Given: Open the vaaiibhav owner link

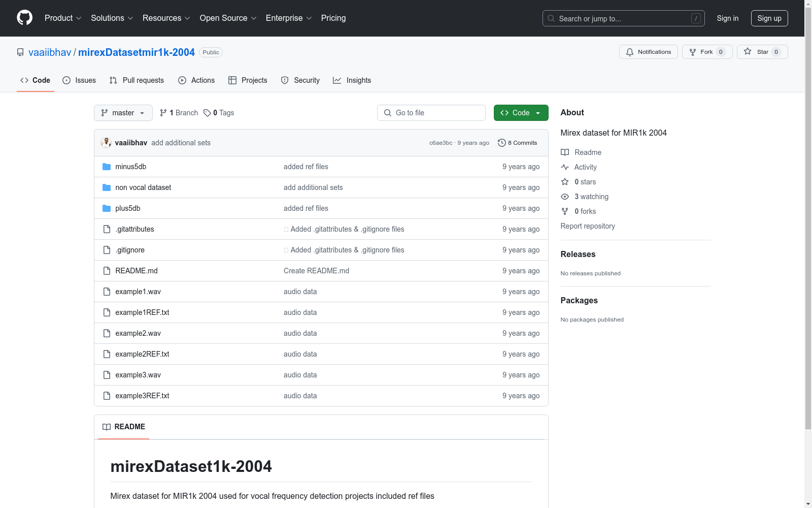Looking at the screenshot, I should tap(50, 52).
